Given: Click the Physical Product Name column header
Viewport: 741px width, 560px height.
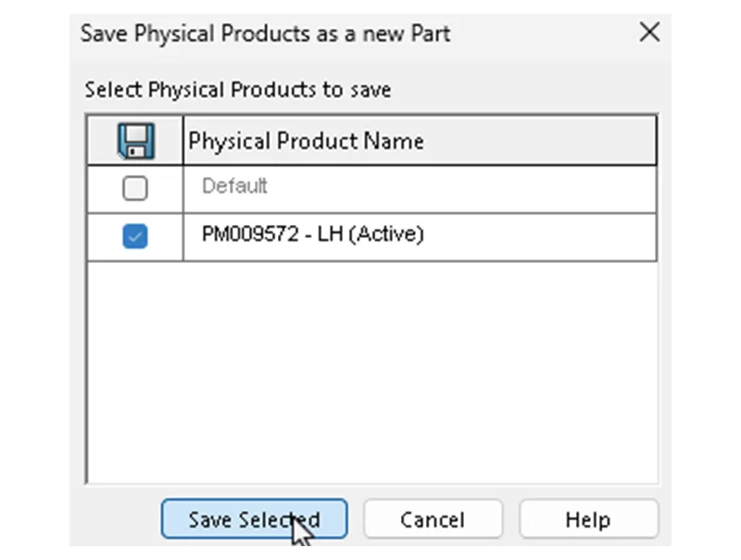Looking at the screenshot, I should 306,142.
